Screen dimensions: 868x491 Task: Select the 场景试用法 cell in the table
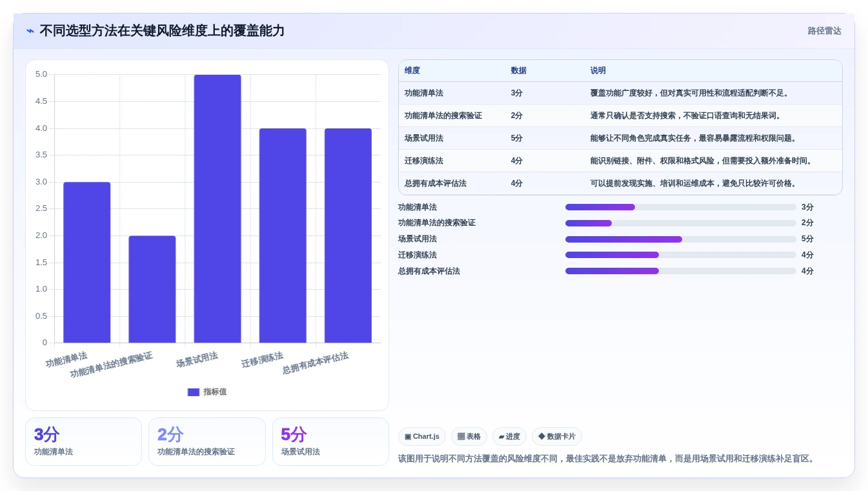coord(424,138)
